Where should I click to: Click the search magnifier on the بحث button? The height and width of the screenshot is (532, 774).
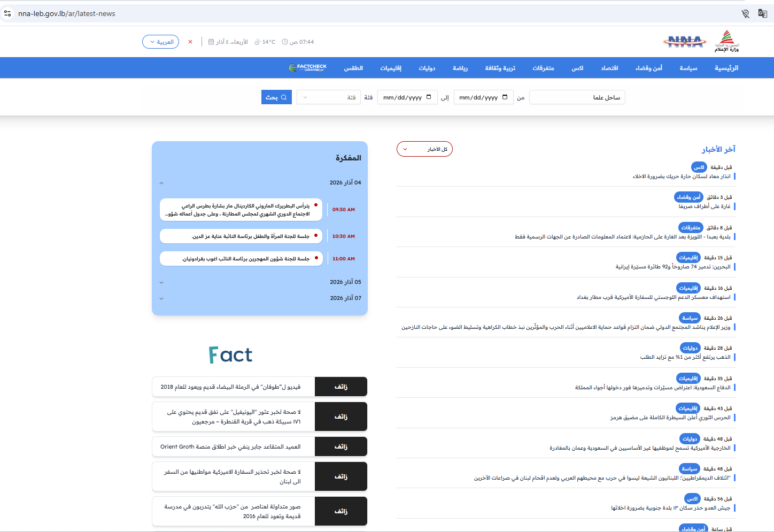284,97
